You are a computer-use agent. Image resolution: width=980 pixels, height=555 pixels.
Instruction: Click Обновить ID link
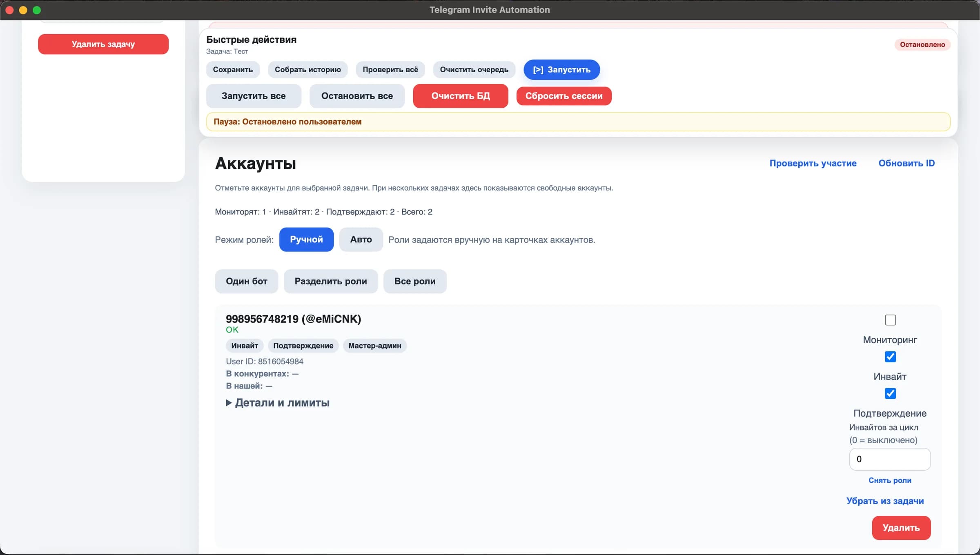point(906,163)
